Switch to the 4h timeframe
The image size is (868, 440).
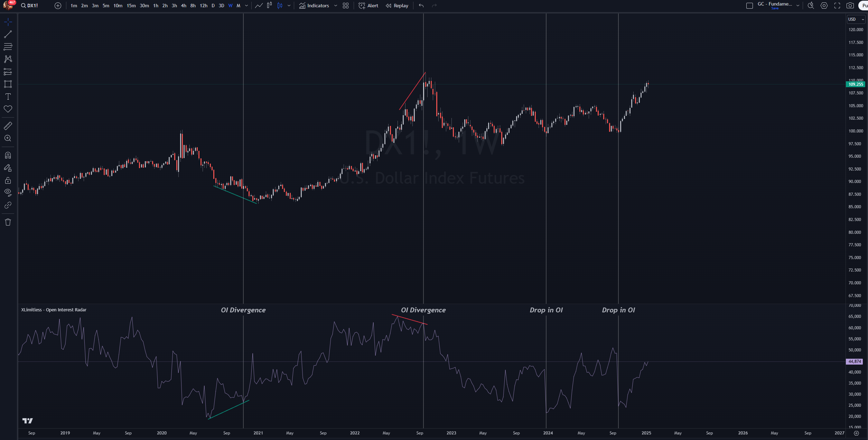184,6
